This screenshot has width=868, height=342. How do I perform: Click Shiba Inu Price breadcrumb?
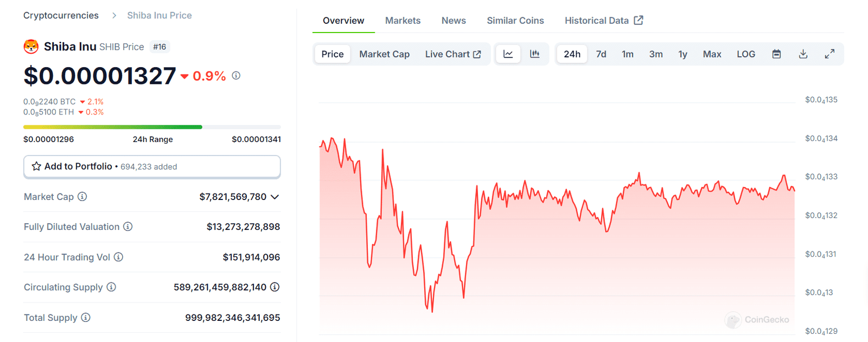(x=159, y=15)
